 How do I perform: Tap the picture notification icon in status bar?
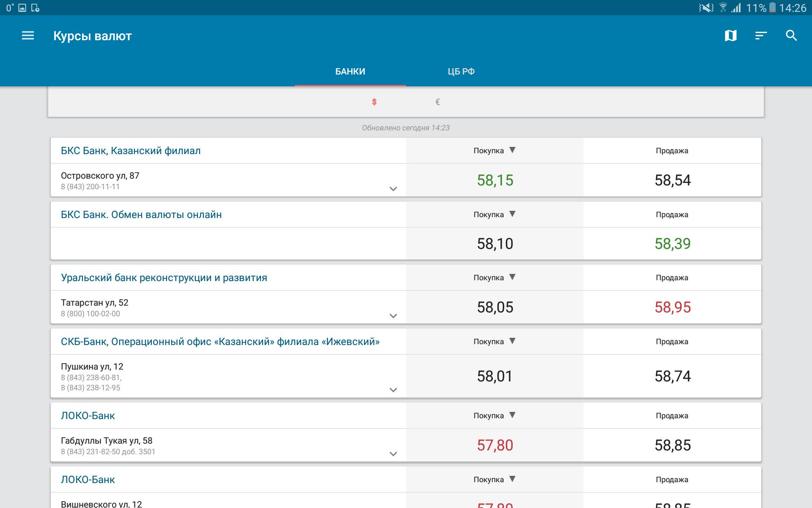[x=22, y=8]
